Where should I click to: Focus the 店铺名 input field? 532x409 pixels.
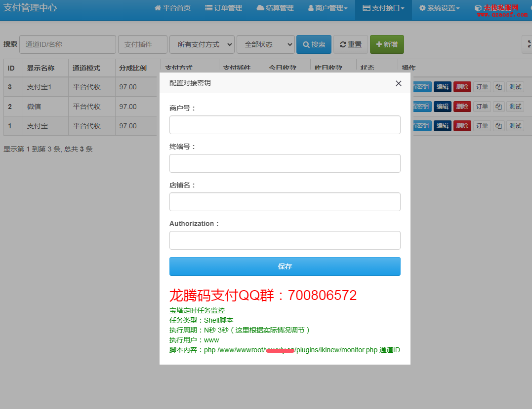pos(285,202)
